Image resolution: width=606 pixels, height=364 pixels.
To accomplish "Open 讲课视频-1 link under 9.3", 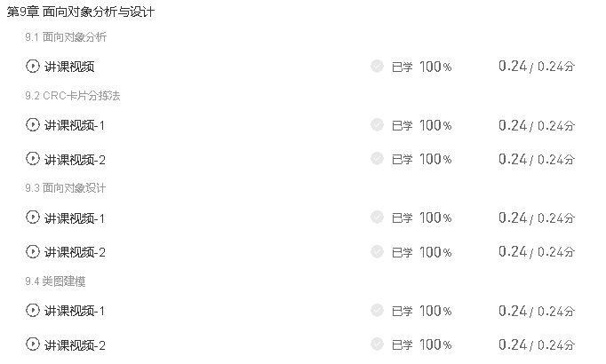I will click(x=75, y=218).
